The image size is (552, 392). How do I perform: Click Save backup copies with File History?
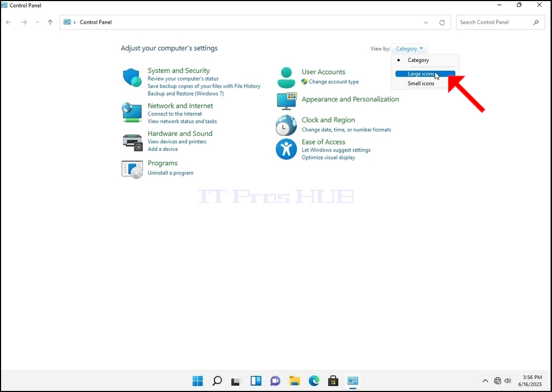point(204,86)
